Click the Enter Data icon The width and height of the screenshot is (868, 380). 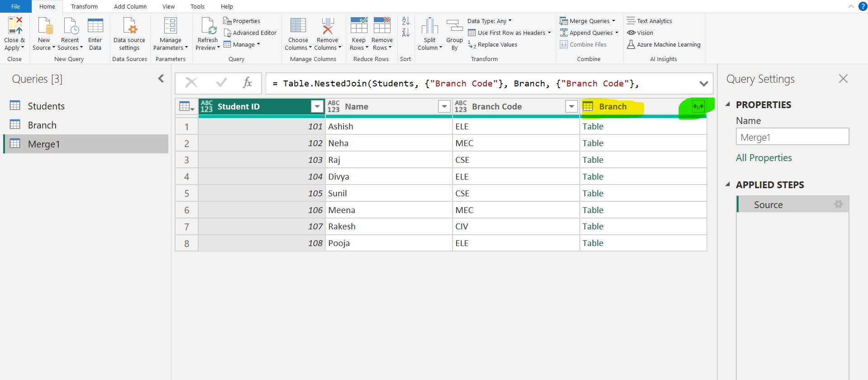95,26
